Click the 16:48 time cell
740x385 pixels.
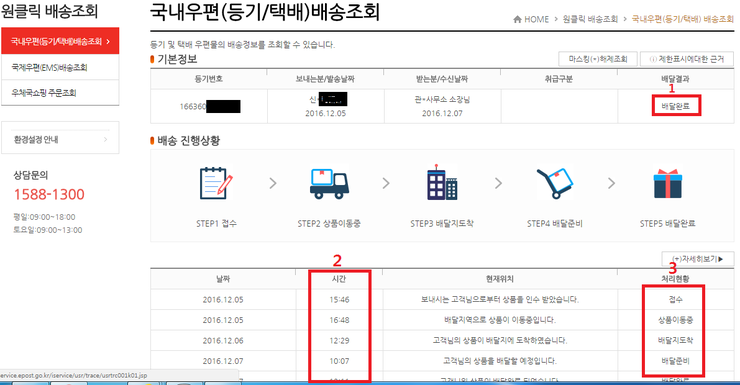(339, 320)
